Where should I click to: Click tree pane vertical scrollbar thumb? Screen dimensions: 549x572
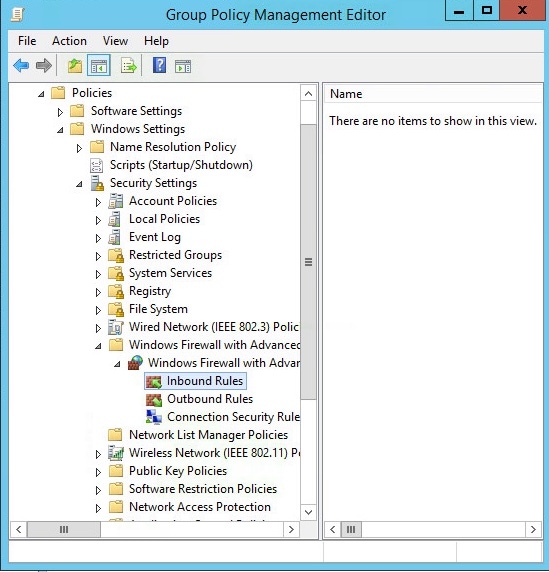[308, 262]
